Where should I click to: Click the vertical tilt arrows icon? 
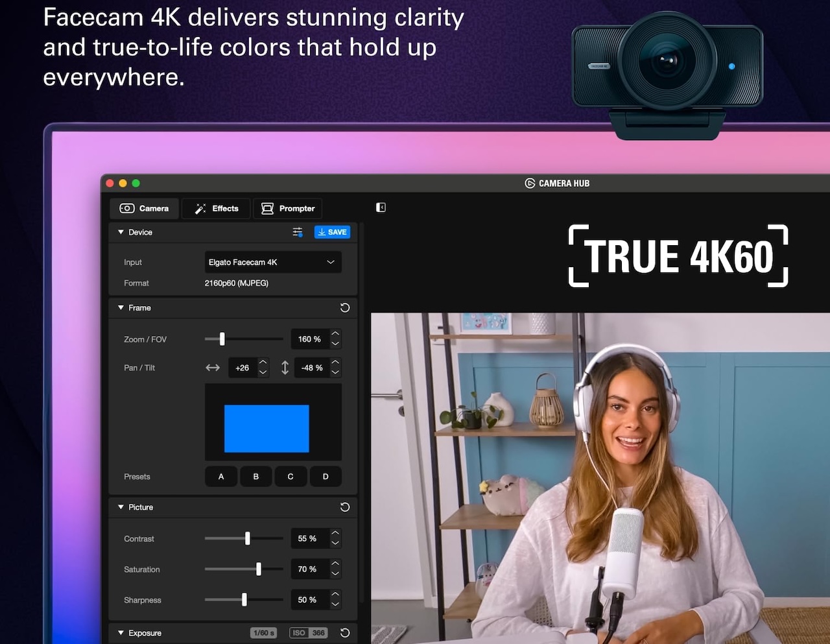[285, 368]
